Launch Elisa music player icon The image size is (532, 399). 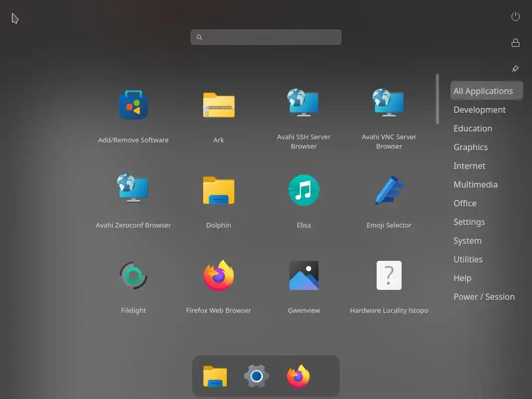coord(303,190)
